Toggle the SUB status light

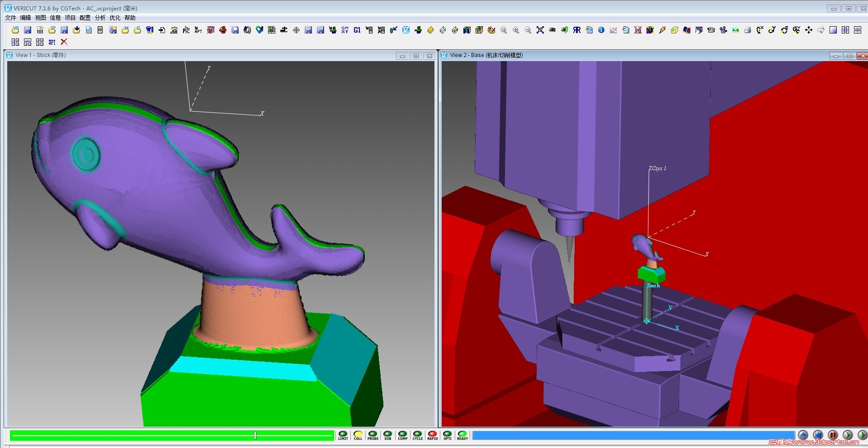[388, 435]
